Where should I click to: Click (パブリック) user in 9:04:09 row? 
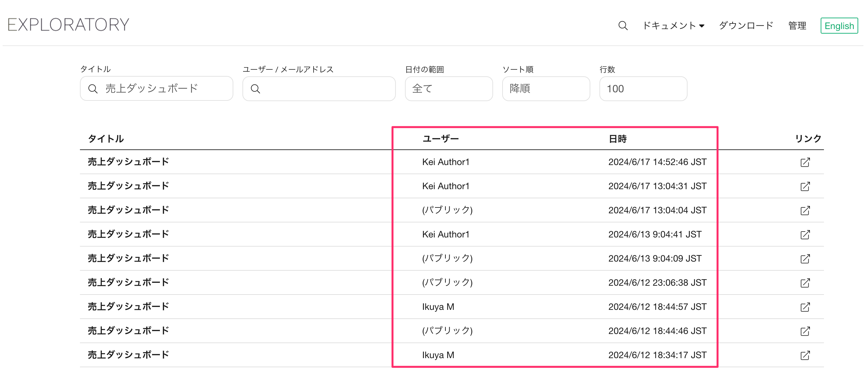447,258
